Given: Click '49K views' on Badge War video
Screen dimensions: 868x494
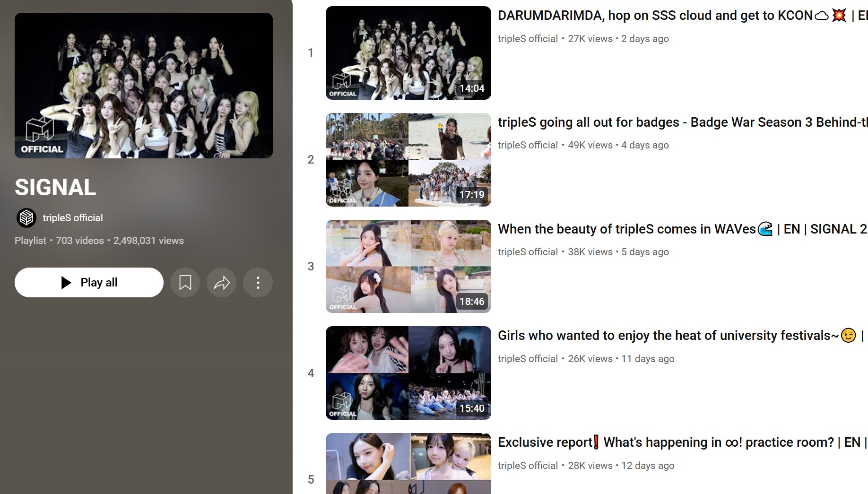Looking at the screenshot, I should click(x=590, y=145).
